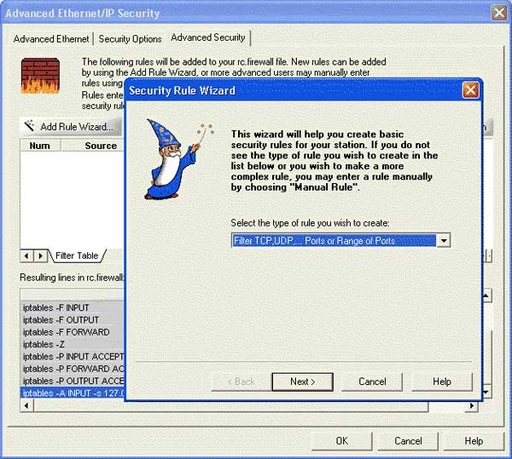
Task: Click the Add Rule Wizard button
Action: pos(71,127)
